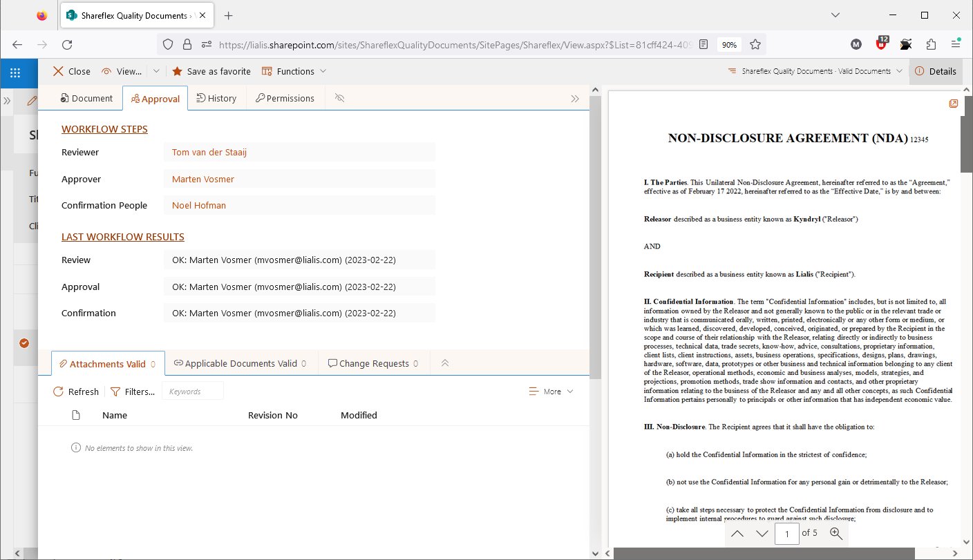Open Shareflex Quality Documents view selector
Image resolution: width=973 pixels, height=560 pixels.
[815, 71]
